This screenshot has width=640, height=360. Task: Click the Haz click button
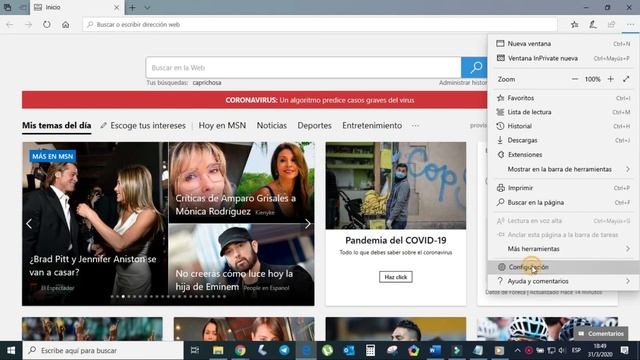click(396, 277)
